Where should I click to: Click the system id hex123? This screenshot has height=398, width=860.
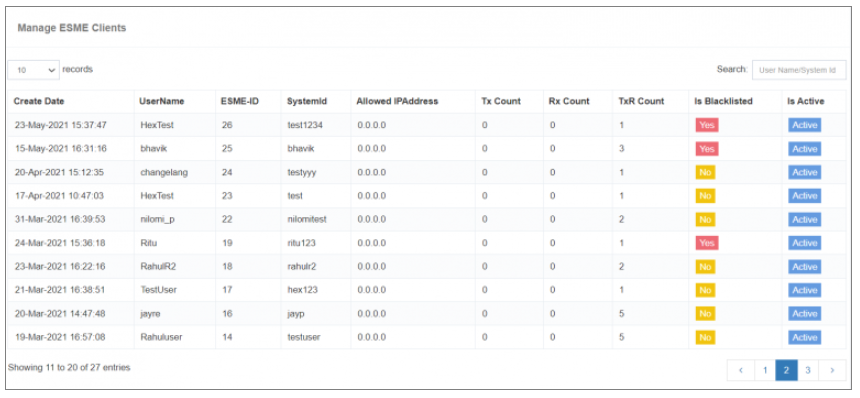pyautogui.click(x=302, y=290)
